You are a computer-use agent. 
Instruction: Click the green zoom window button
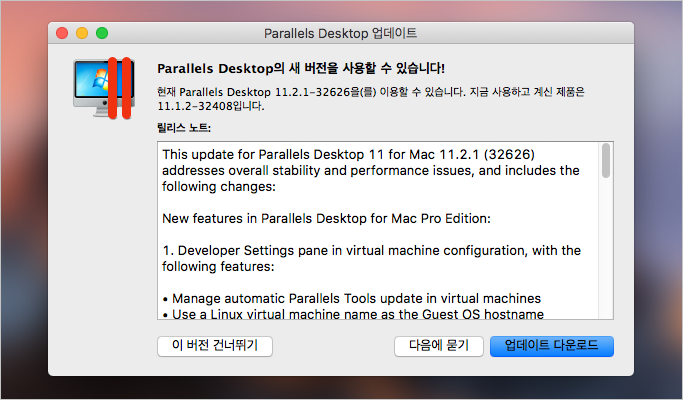[x=102, y=33]
